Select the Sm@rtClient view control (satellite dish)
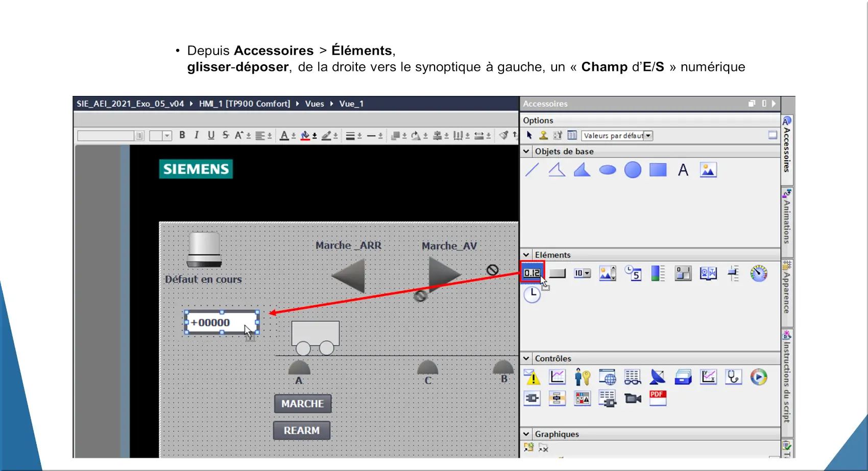Image resolution: width=868 pixels, height=471 pixels. coord(658,377)
